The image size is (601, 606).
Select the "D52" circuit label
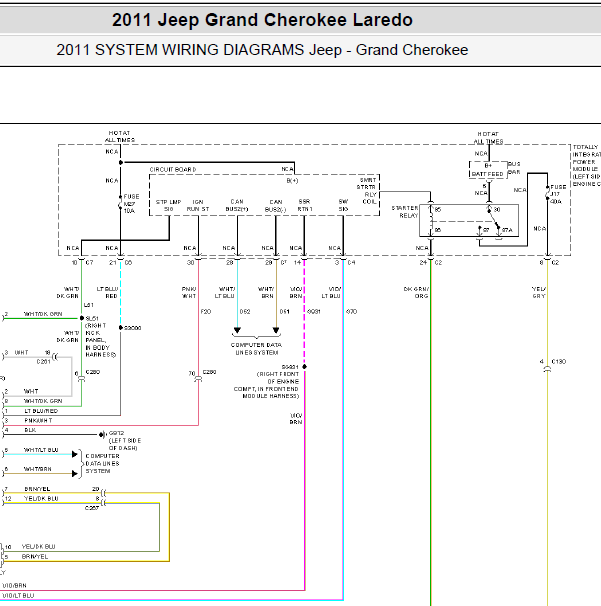click(x=245, y=312)
